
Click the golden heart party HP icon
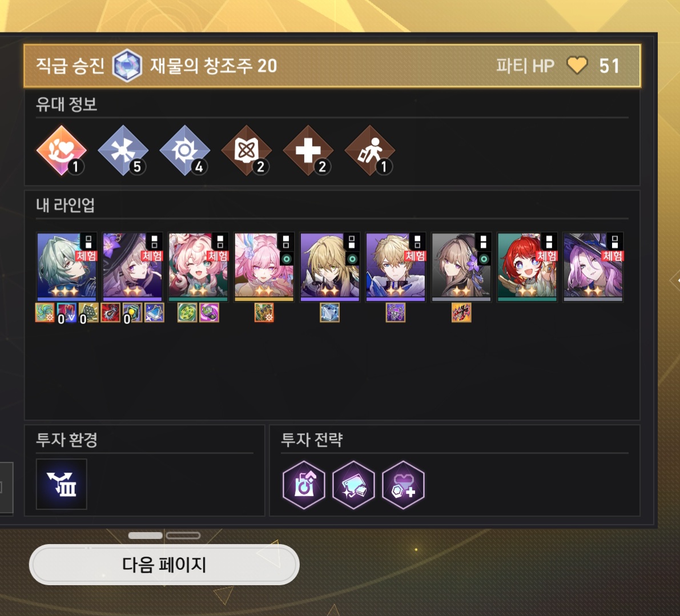coord(577,66)
